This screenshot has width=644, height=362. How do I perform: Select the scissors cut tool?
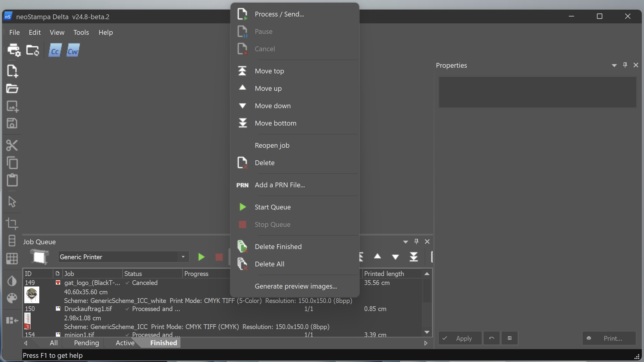tap(12, 146)
